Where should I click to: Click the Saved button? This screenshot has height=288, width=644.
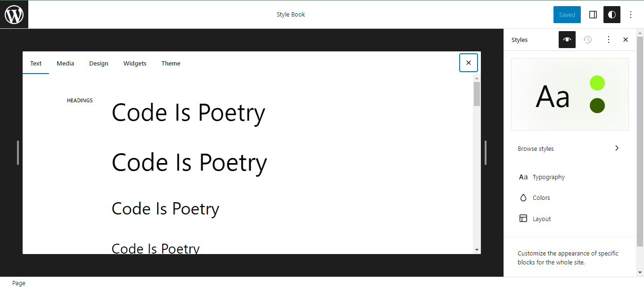[567, 15]
